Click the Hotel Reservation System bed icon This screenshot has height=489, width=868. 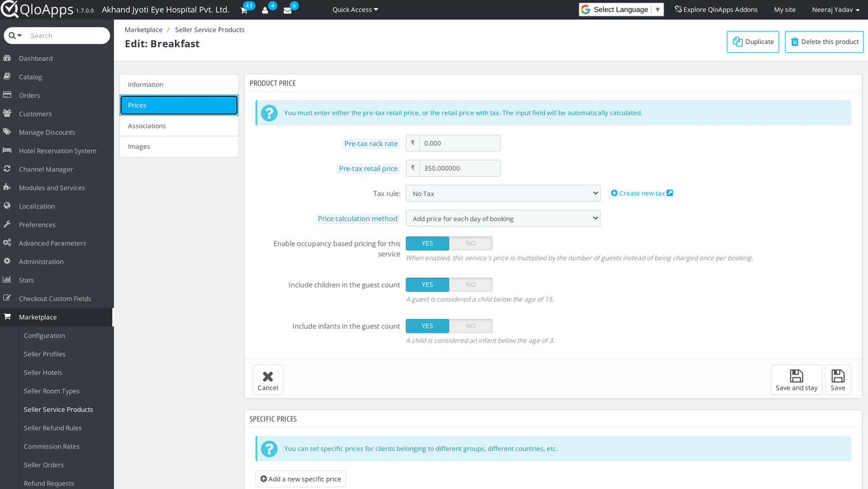[x=7, y=151]
